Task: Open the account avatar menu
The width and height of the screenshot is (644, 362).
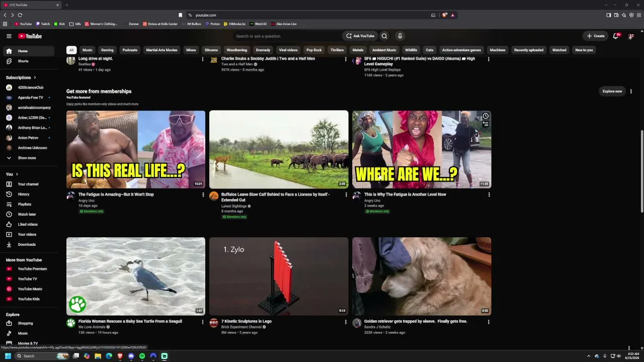Action: click(631, 36)
